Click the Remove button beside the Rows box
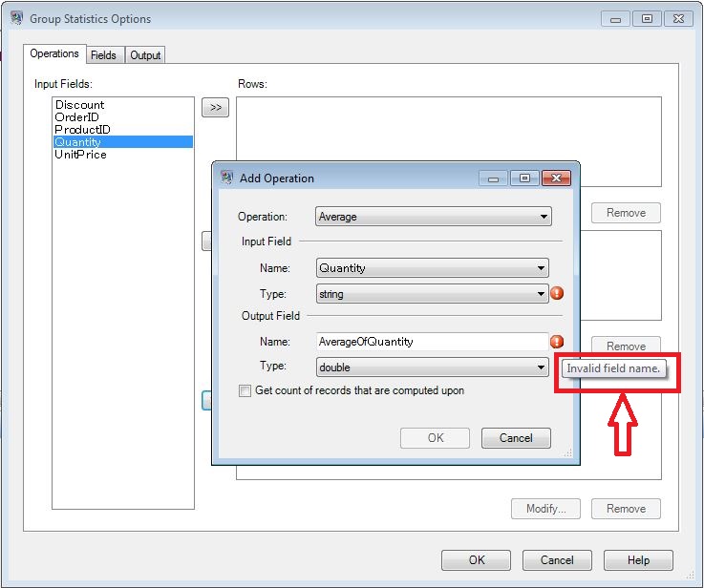The width and height of the screenshot is (704, 588). coord(626,213)
